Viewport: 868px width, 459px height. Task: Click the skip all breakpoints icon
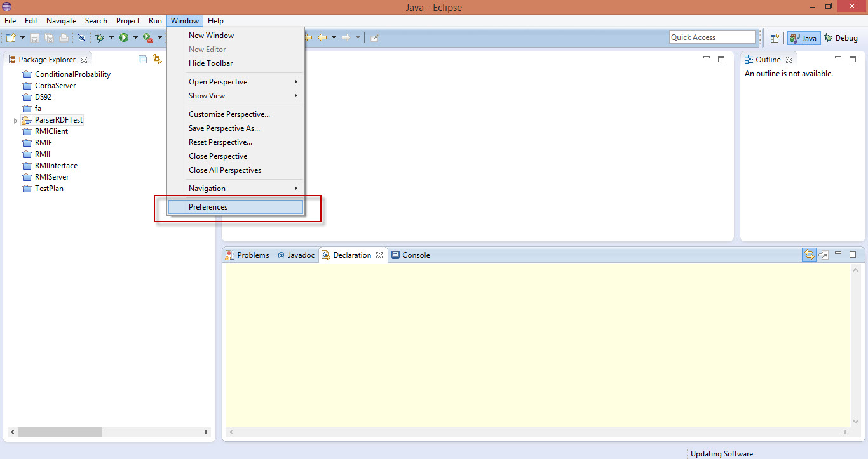(x=82, y=37)
